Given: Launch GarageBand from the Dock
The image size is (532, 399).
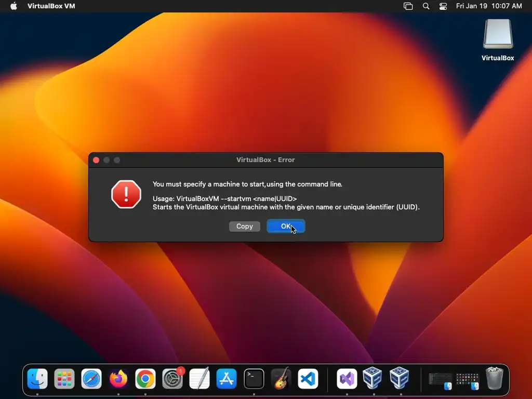Looking at the screenshot, I should 281,378.
